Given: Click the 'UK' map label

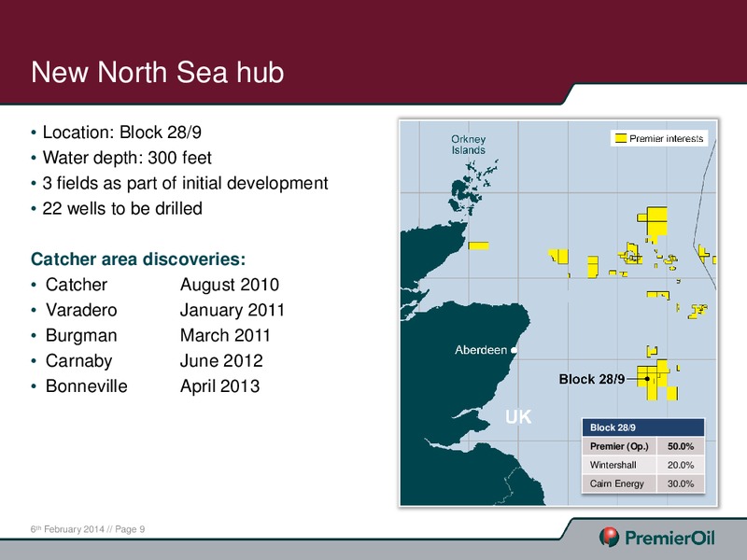Looking at the screenshot, I should pyautogui.click(x=518, y=416).
